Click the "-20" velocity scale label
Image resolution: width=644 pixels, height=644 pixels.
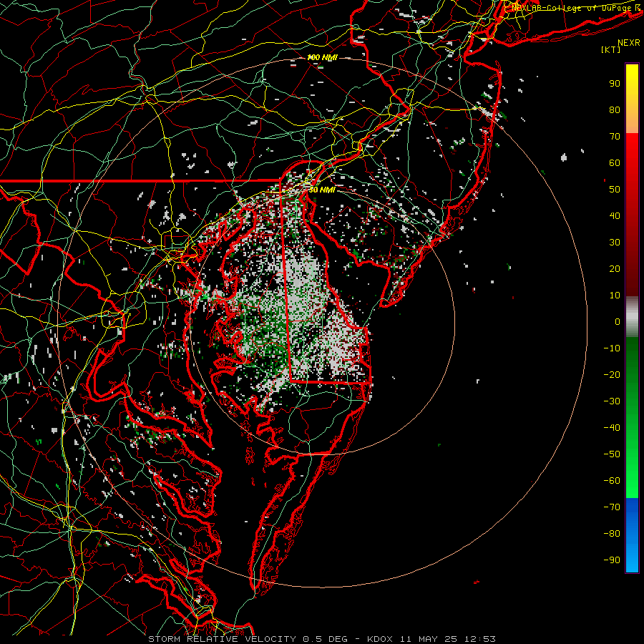tap(612, 374)
